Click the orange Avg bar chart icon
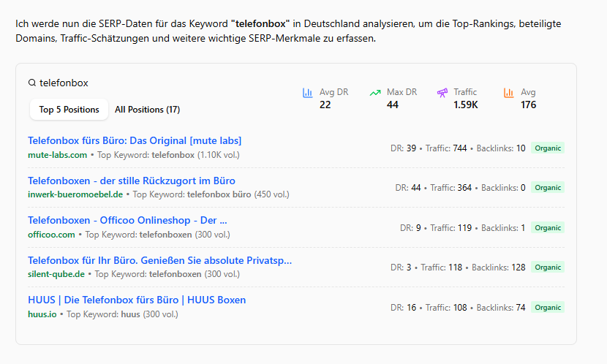 point(509,93)
